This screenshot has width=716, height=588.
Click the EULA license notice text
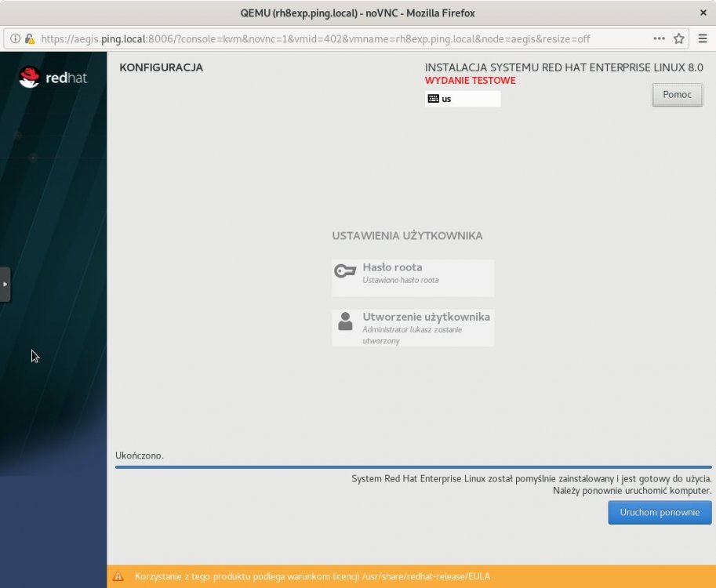pyautogui.click(x=312, y=576)
